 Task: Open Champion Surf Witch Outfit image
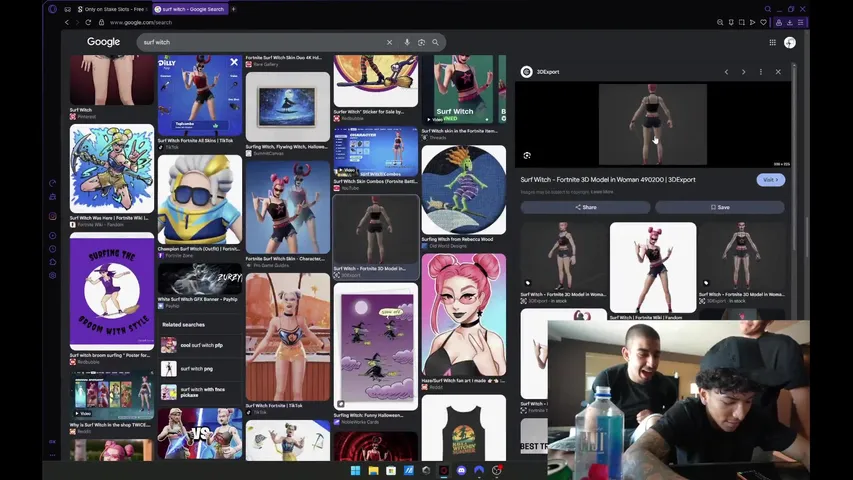point(200,200)
